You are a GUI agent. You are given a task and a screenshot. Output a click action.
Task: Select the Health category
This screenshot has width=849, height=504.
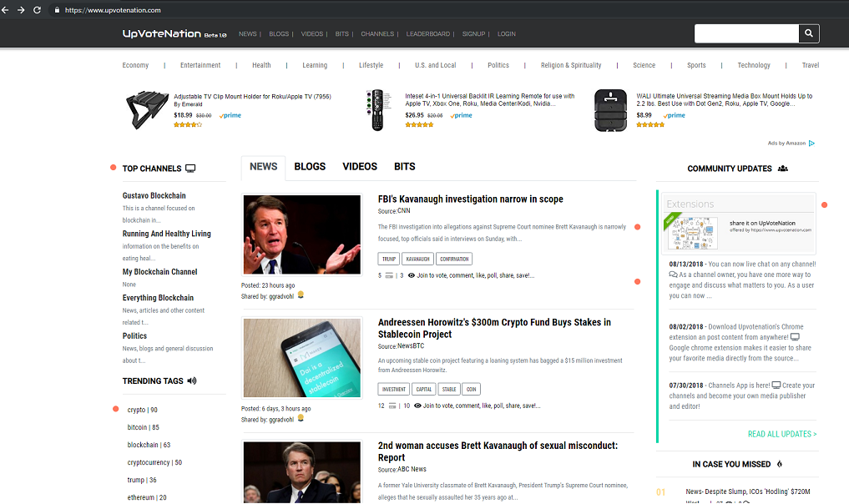point(261,65)
